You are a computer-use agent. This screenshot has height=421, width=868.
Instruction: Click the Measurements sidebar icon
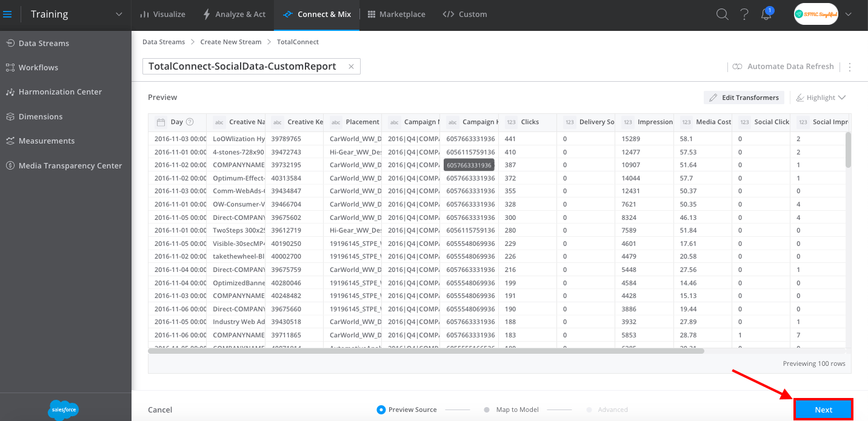coord(10,141)
